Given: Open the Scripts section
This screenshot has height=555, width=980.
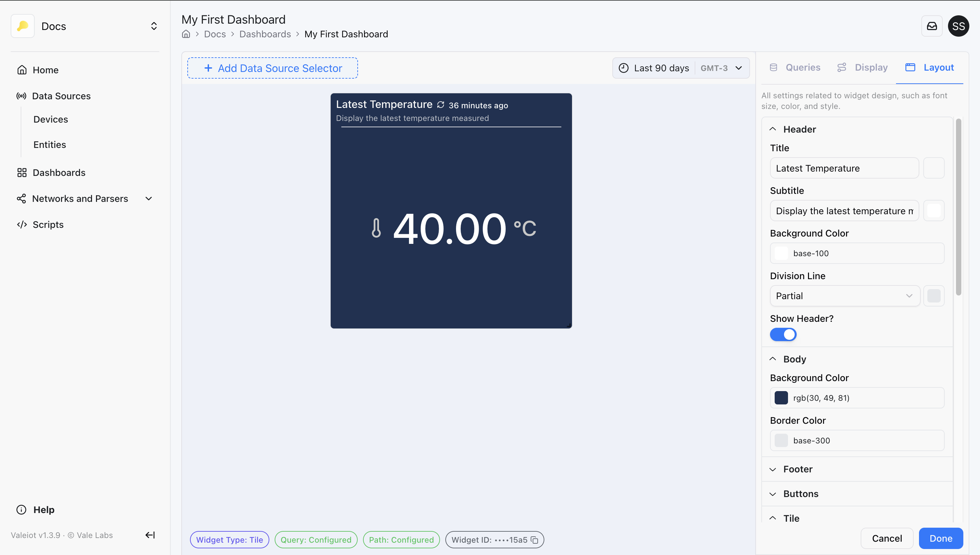Looking at the screenshot, I should point(48,224).
